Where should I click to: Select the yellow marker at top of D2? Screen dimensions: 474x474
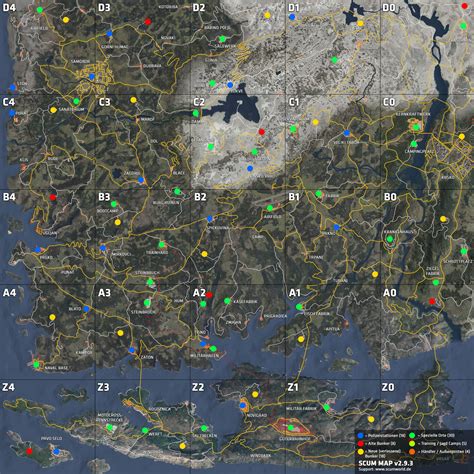pos(267,15)
